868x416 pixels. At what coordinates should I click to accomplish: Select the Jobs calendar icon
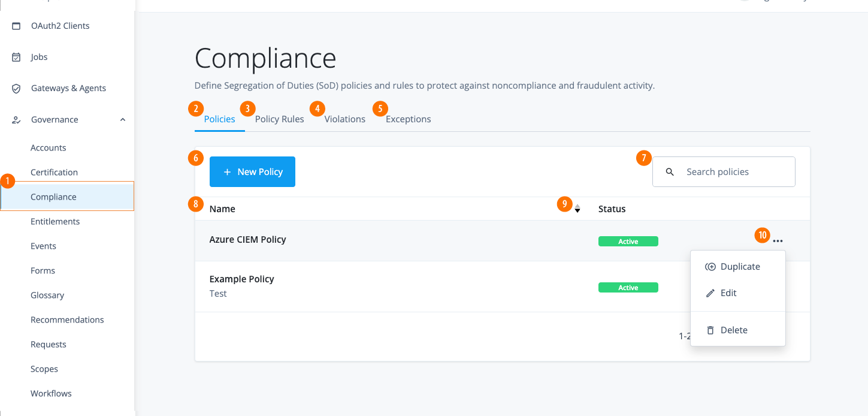point(16,56)
